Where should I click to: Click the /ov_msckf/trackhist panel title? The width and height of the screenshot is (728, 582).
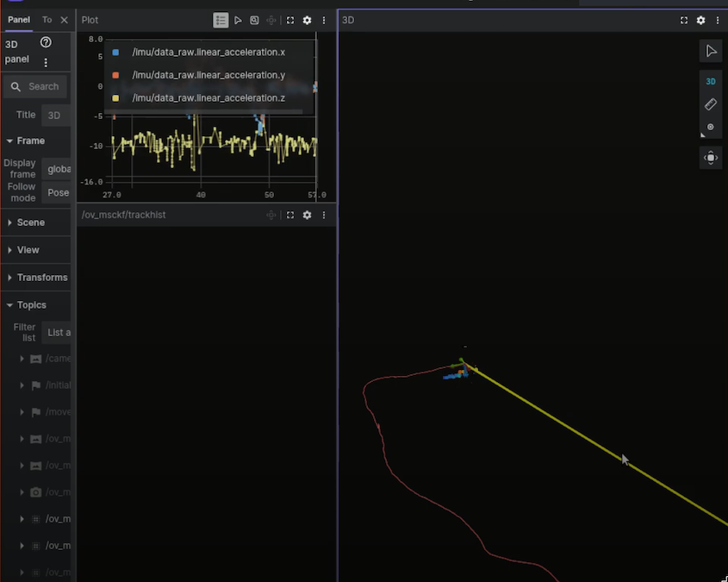click(123, 215)
